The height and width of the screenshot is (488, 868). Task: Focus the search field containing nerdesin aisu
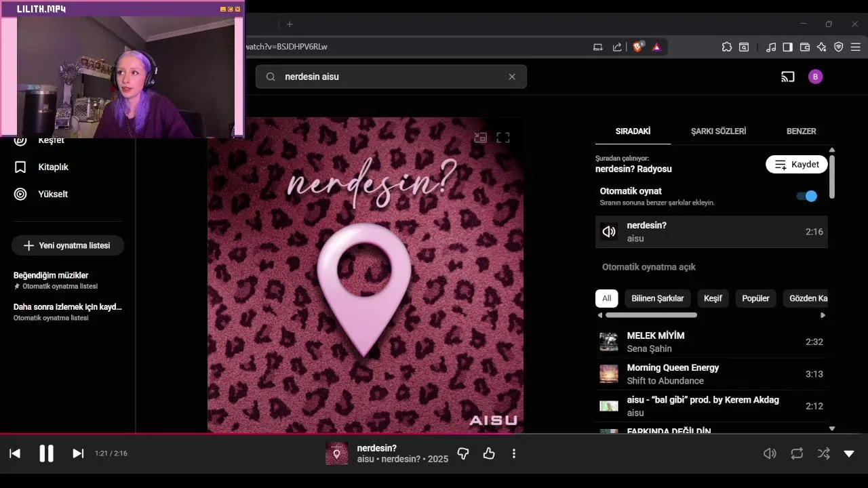pos(391,77)
